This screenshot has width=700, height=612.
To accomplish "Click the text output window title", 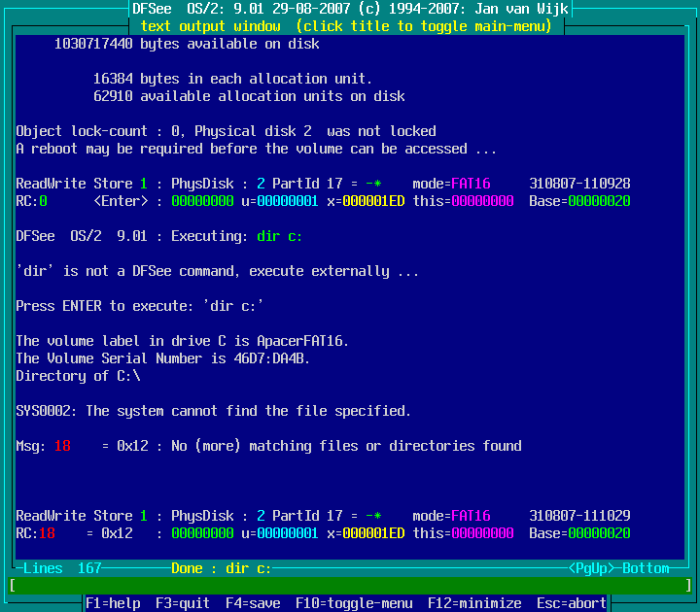I will 346,26.
